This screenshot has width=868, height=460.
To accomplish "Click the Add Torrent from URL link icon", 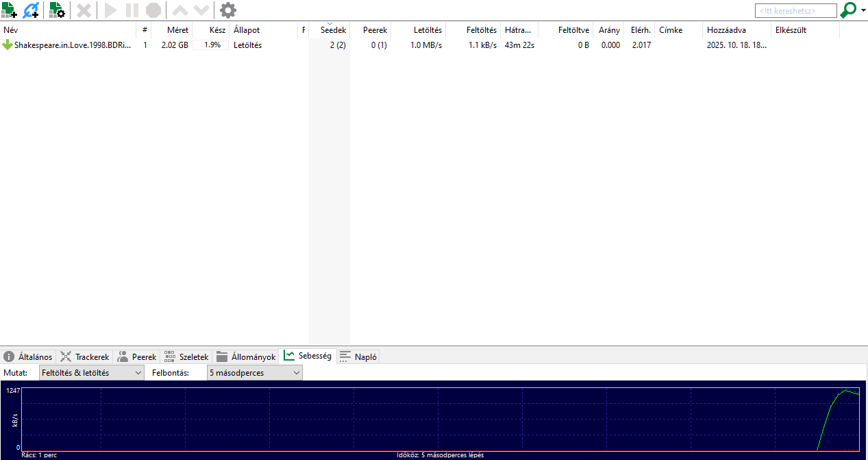I will 32,10.
